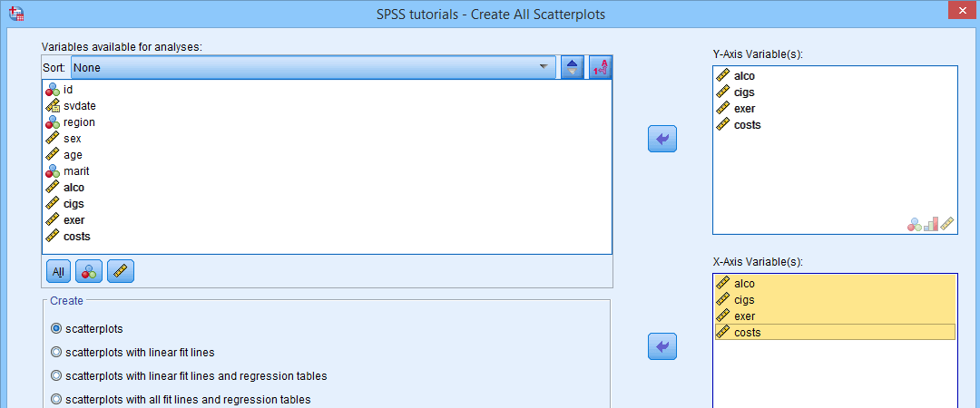This screenshot has width=980, height=408.
Task: Click the arrow button beside X-Axis Variable(s)
Action: coord(662,346)
